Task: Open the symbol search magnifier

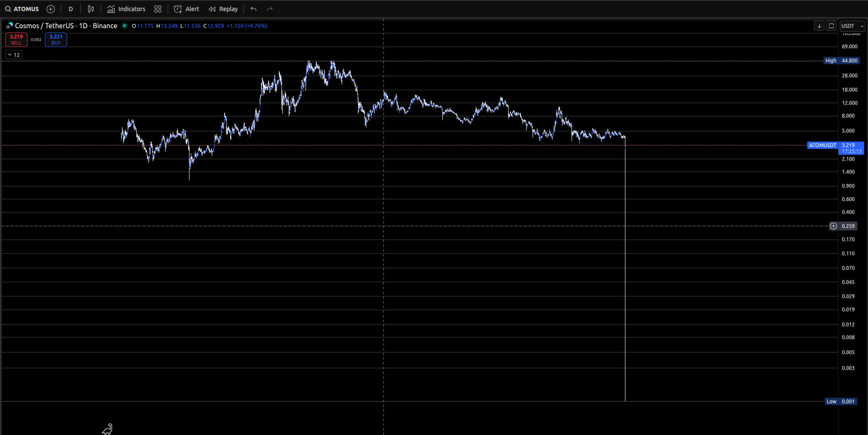Action: [7, 9]
